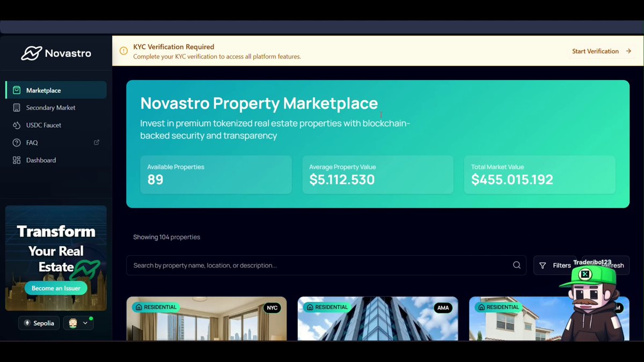
Task: Click the Total Market Value card
Action: point(540,175)
